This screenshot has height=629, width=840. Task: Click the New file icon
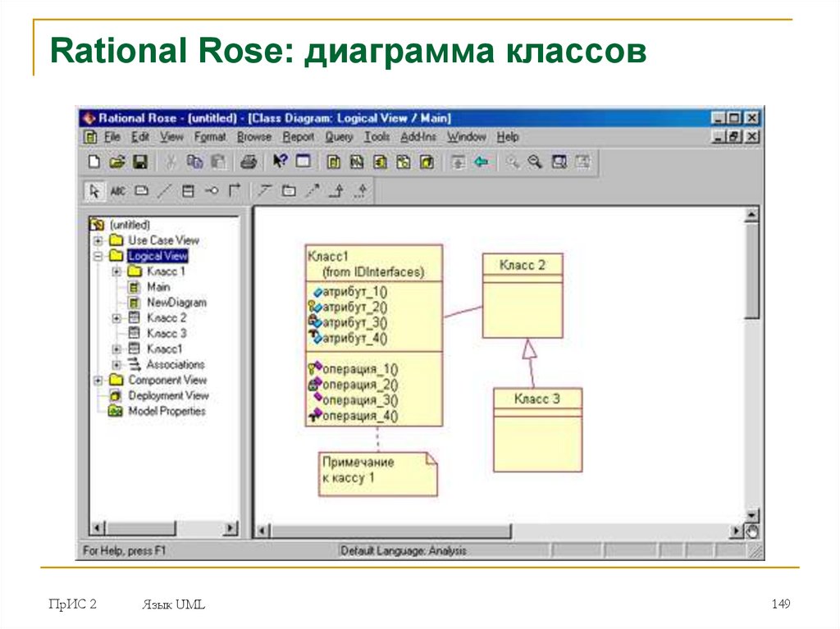tap(94, 162)
